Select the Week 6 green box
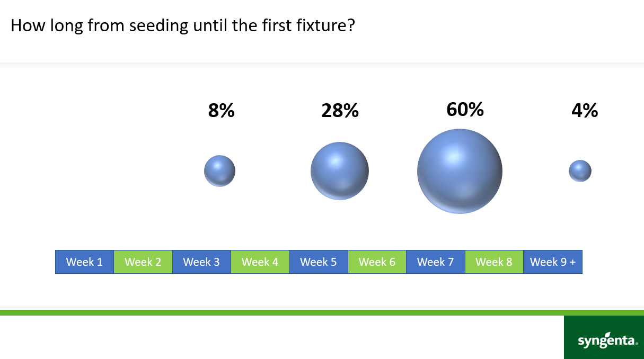Screen dimensions: 644x359 tap(377, 262)
